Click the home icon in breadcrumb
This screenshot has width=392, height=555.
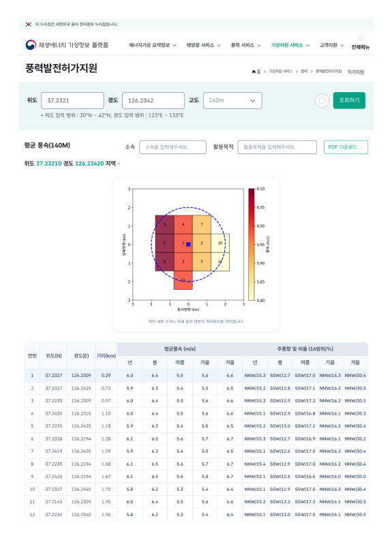[x=254, y=72]
